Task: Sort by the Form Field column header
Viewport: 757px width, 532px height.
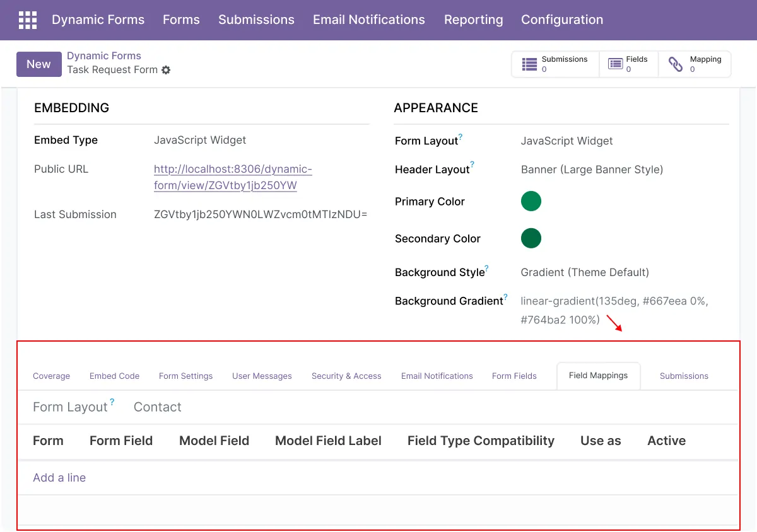Action: coord(121,441)
